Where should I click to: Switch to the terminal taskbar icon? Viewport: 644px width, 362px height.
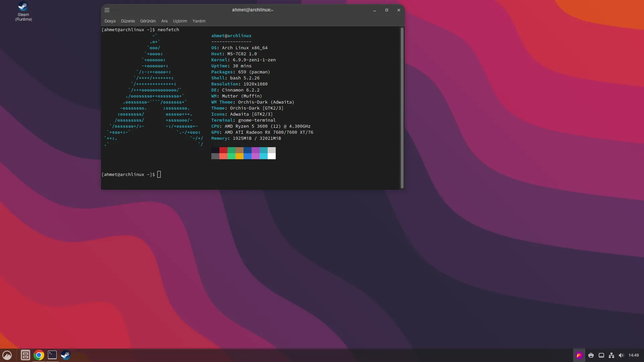pos(52,355)
